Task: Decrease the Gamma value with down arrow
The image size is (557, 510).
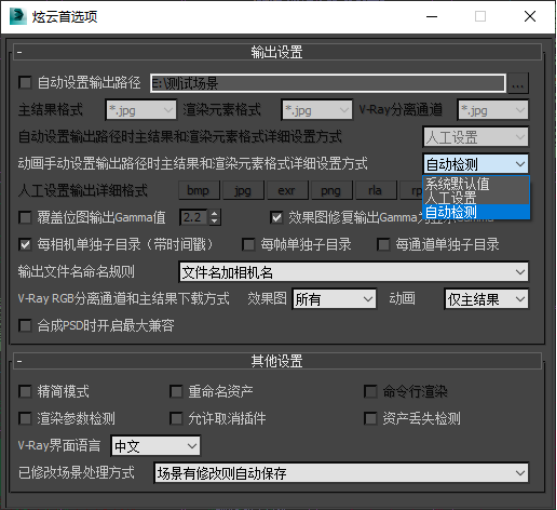Action: point(214,221)
